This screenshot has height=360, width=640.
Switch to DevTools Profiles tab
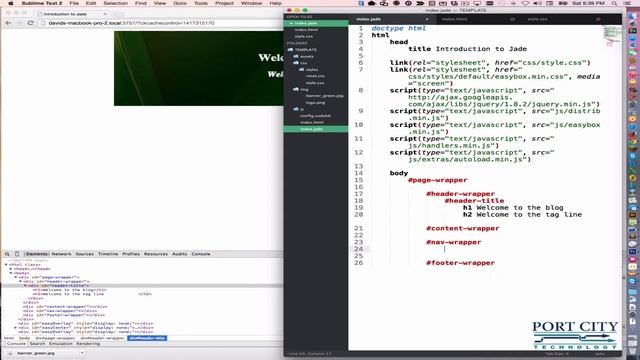(131, 254)
